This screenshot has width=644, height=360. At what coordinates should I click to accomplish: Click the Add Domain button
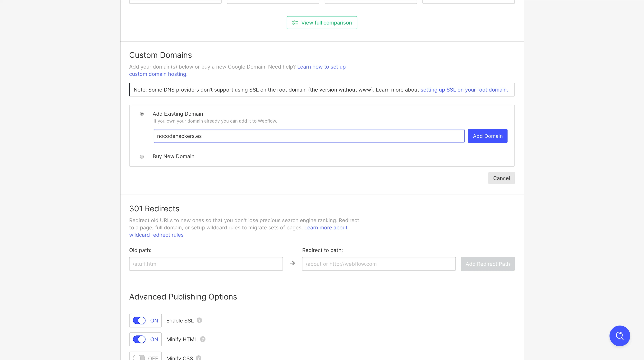click(487, 136)
